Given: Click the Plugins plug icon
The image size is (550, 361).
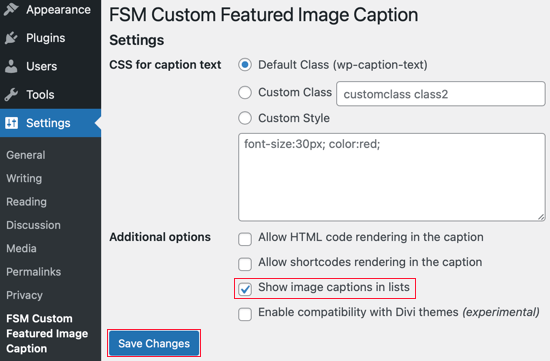Looking at the screenshot, I should (11, 38).
